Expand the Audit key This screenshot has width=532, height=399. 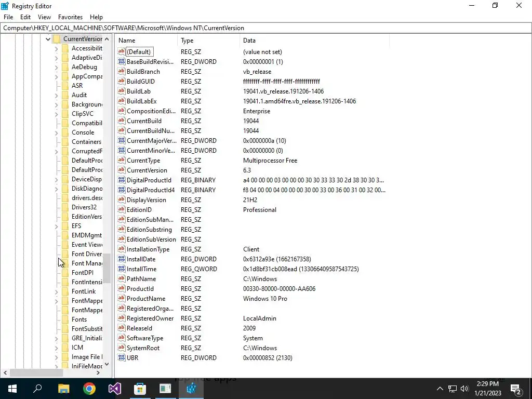click(56, 96)
